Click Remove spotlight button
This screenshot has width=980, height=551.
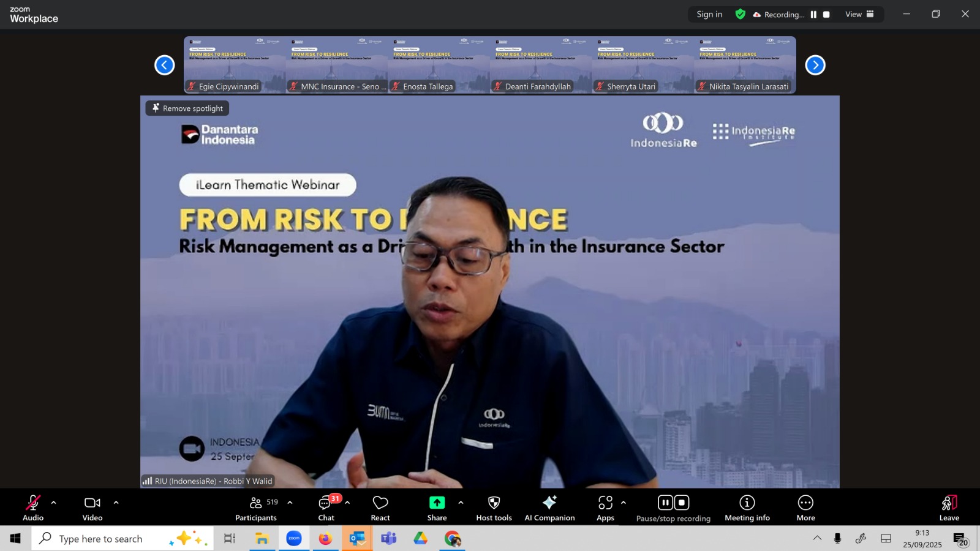coord(187,108)
